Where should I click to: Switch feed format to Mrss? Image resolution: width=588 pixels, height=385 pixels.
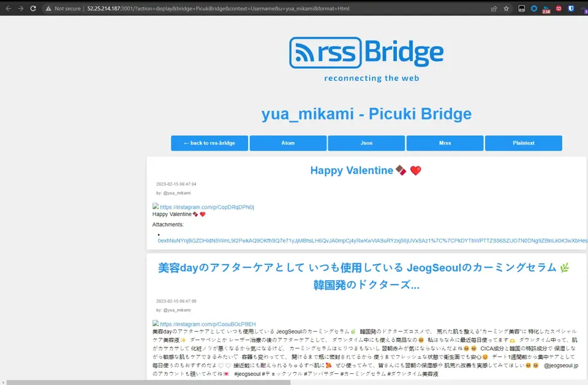pos(445,143)
